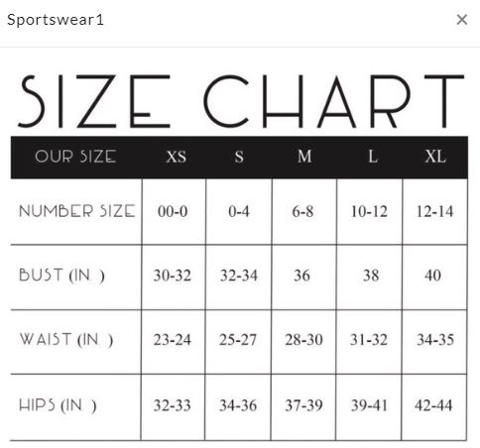Screen dimensions: 480x448
Task: Select the M size column header
Action: 304,157
